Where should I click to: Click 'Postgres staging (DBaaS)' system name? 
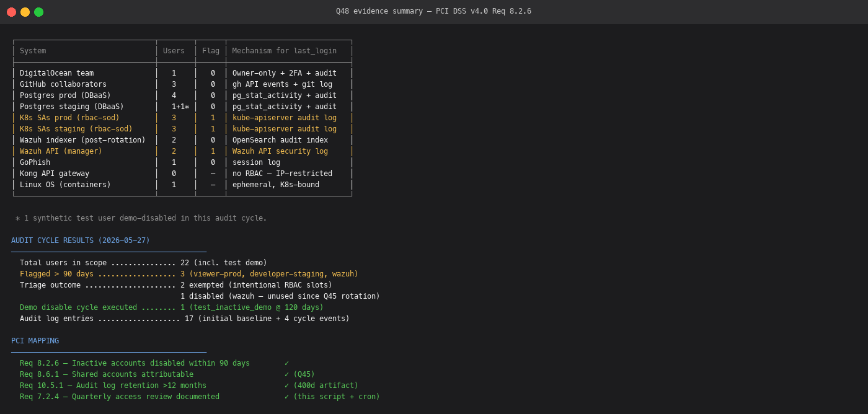click(72, 107)
